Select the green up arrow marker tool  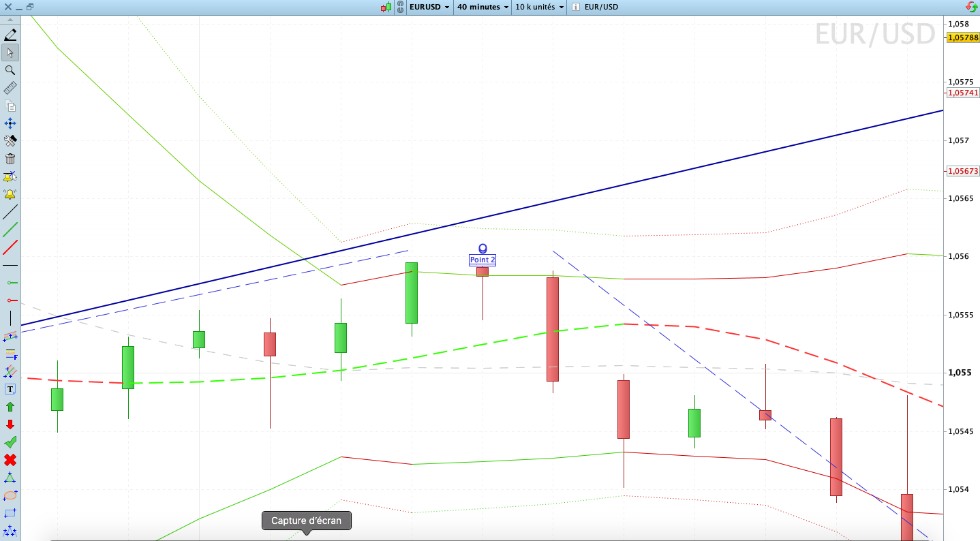[10, 407]
